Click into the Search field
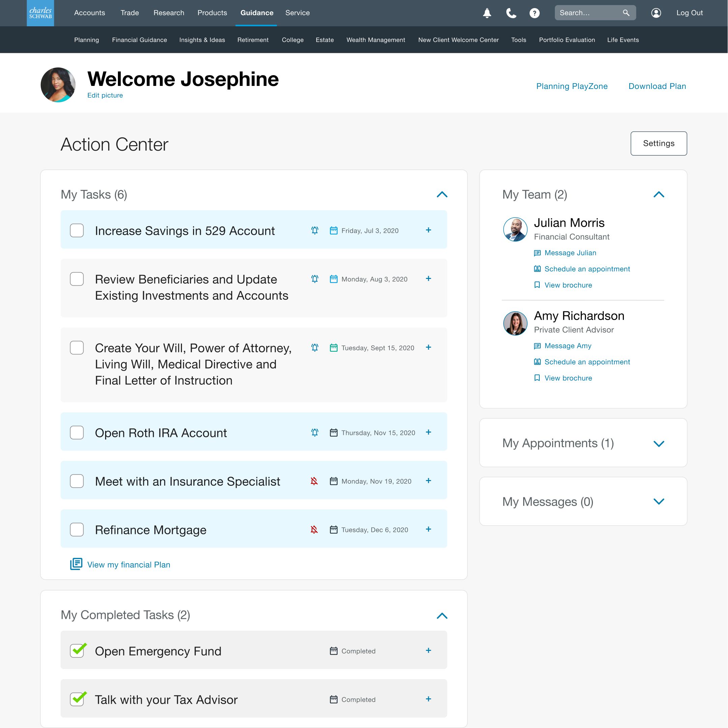 [595, 13]
